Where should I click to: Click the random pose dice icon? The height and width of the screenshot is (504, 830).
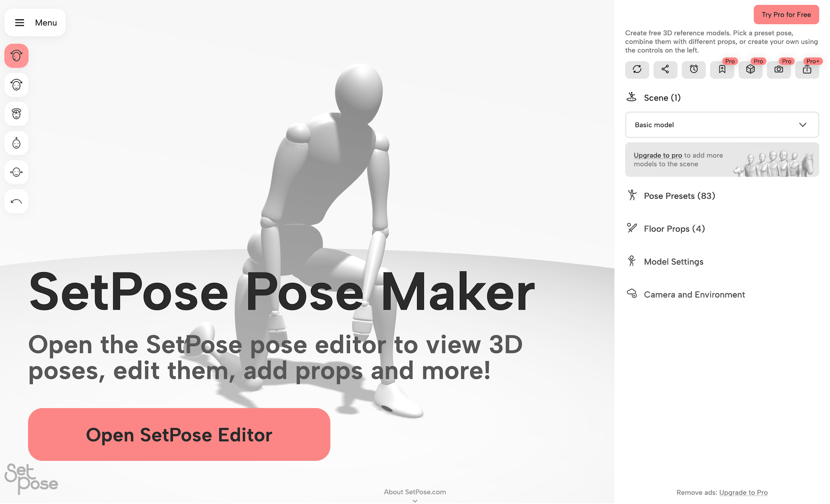pyautogui.click(x=751, y=70)
